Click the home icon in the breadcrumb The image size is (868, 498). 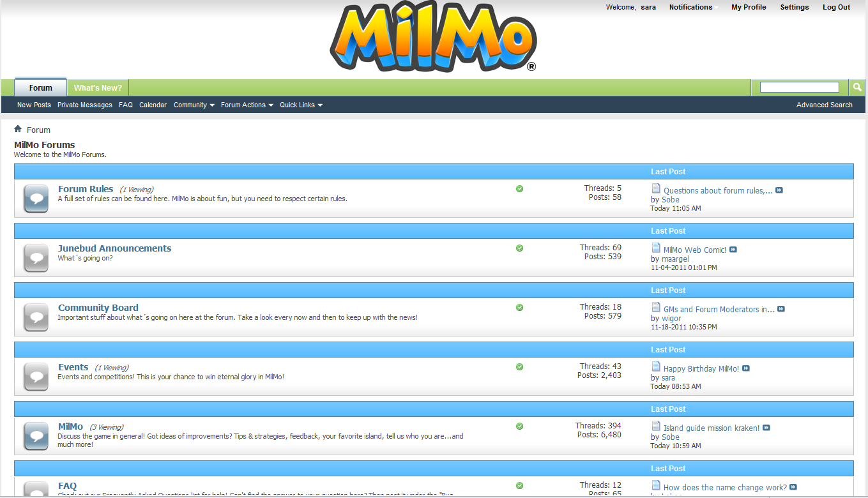pos(17,130)
